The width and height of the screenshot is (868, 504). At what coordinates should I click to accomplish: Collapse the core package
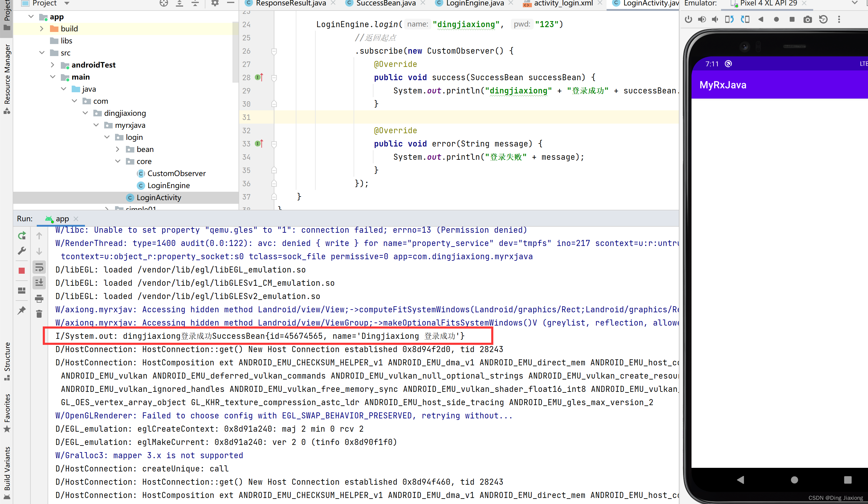click(x=117, y=161)
